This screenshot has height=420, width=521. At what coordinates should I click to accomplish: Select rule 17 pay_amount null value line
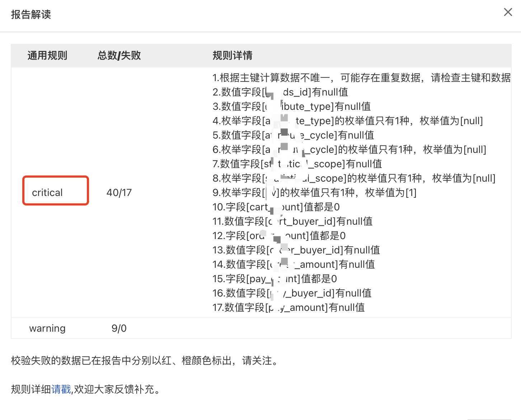point(289,307)
